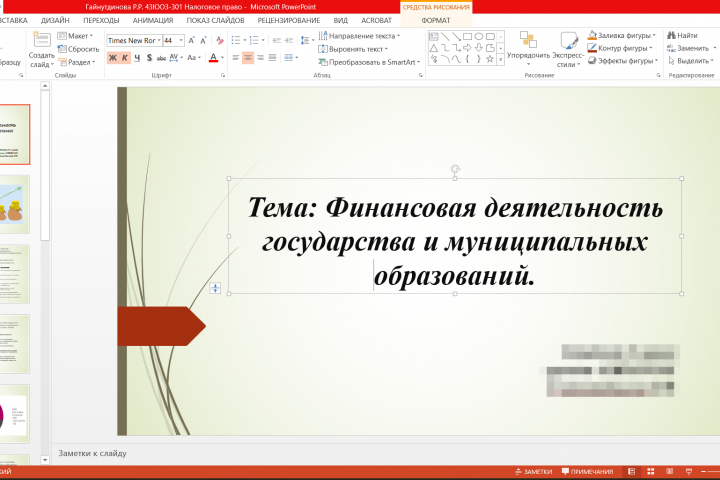The height and width of the screenshot is (480, 720).
Task: Select slide thumbnail with money bags
Action: (14, 204)
